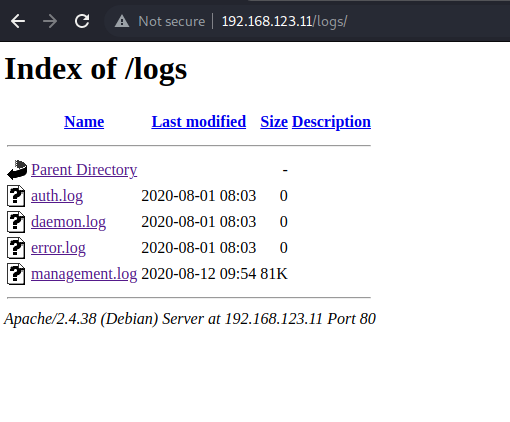This screenshot has height=422, width=510.
Task: Sort listing by the Name column
Action: tap(84, 122)
